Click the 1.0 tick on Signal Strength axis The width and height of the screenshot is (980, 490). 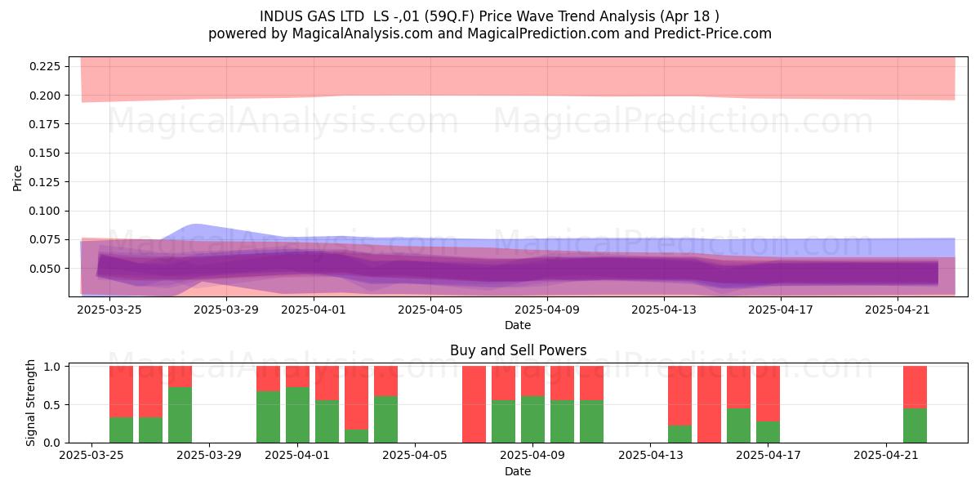pyautogui.click(x=54, y=367)
